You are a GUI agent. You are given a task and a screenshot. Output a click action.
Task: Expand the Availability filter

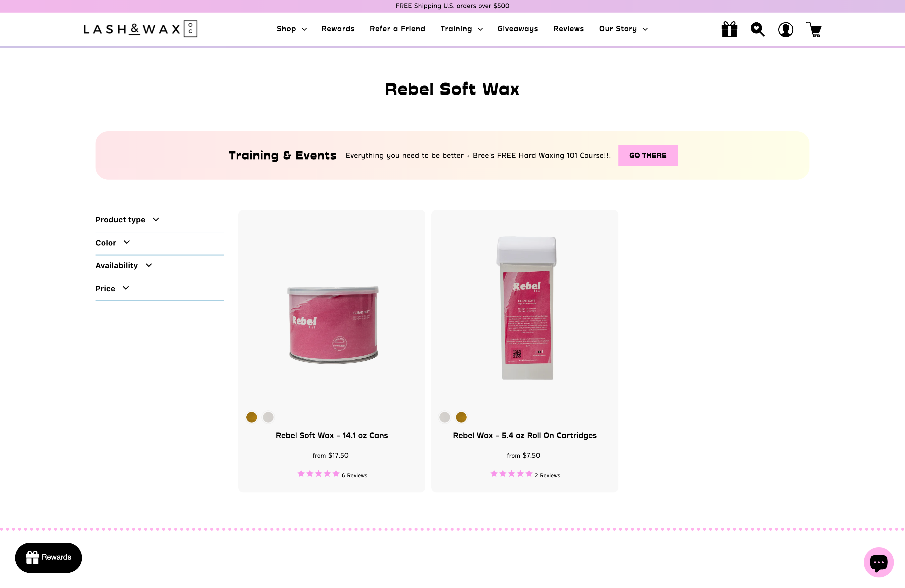click(x=124, y=266)
